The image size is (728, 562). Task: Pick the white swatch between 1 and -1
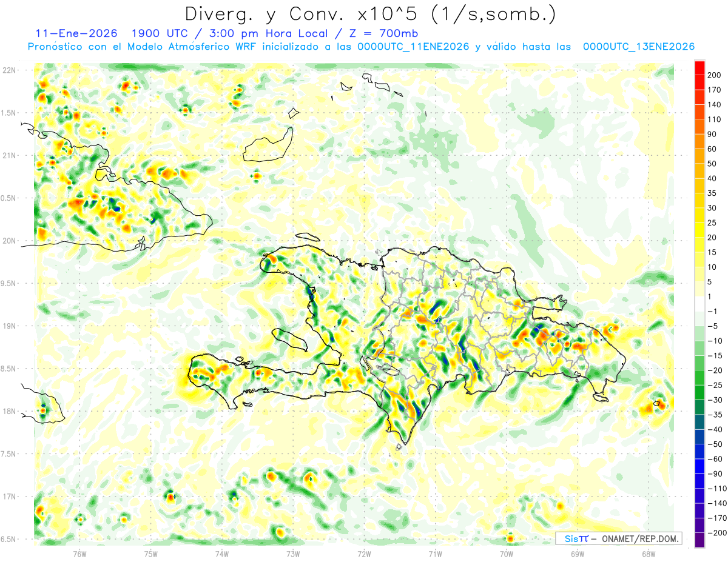tap(699, 304)
